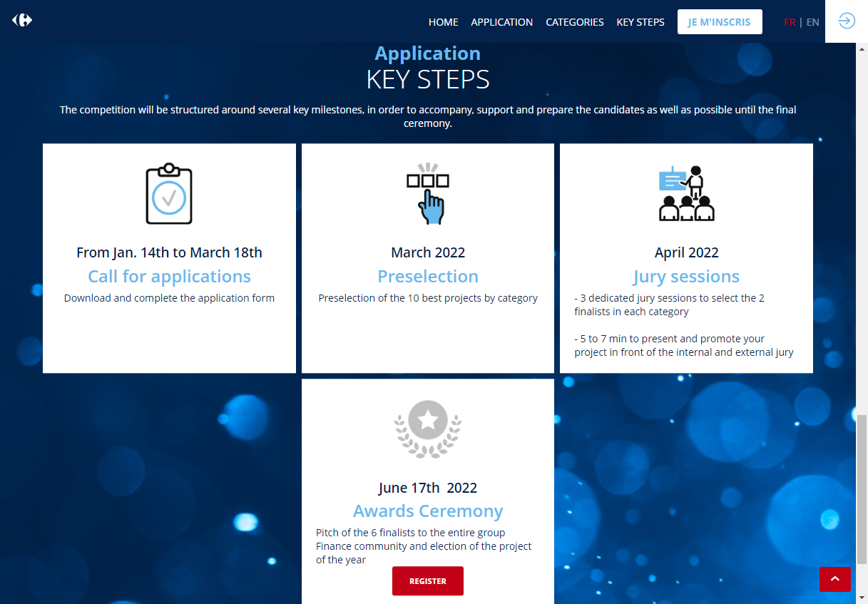Click the scrollbar down arrow
Image resolution: width=868 pixels, height=604 pixels.
(862, 598)
